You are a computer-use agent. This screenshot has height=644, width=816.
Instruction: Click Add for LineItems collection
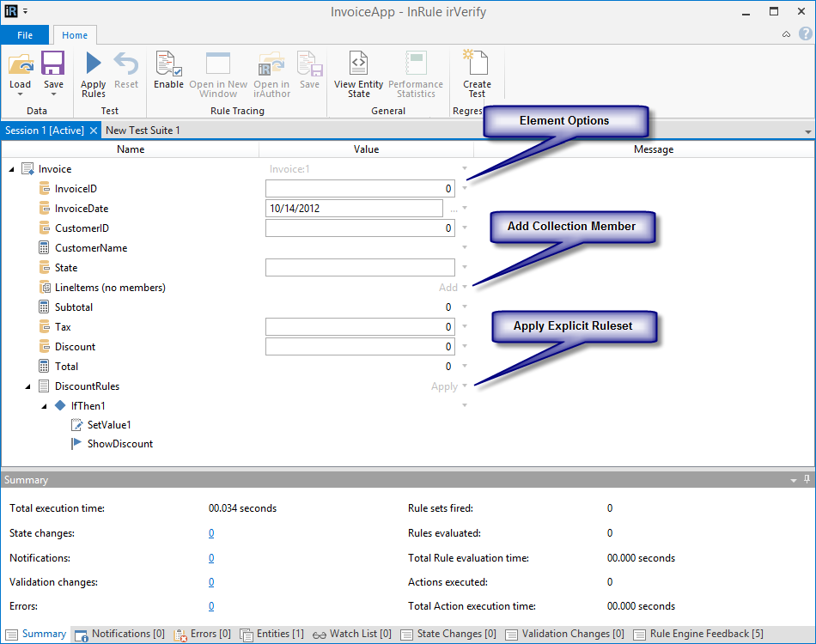[x=448, y=288]
